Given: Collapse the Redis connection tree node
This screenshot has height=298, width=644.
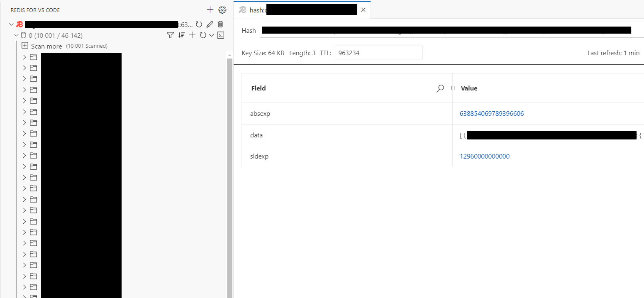Looking at the screenshot, I should 11,24.
